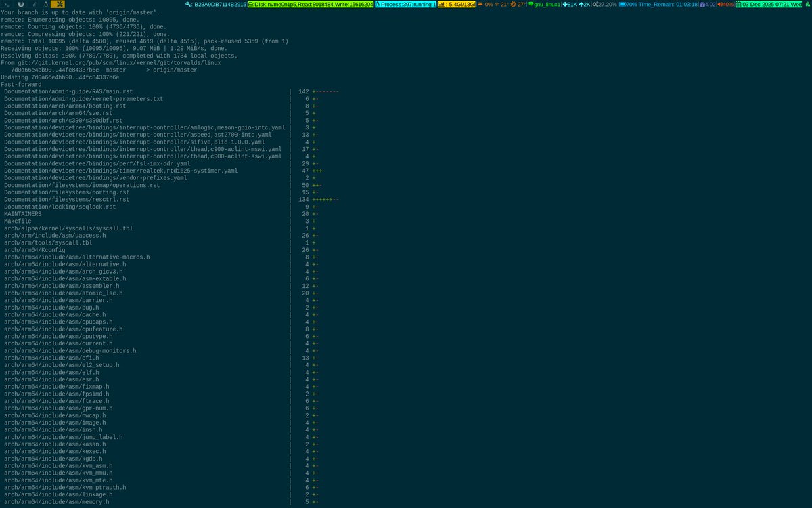Viewport: 812px width, 508px height.
Task: Switch to the pencil tab in the top bar
Action: point(35,4)
